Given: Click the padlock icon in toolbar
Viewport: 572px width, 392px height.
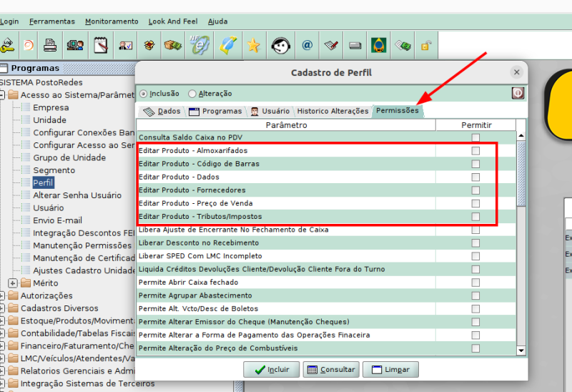Looking at the screenshot, I should click(425, 46).
